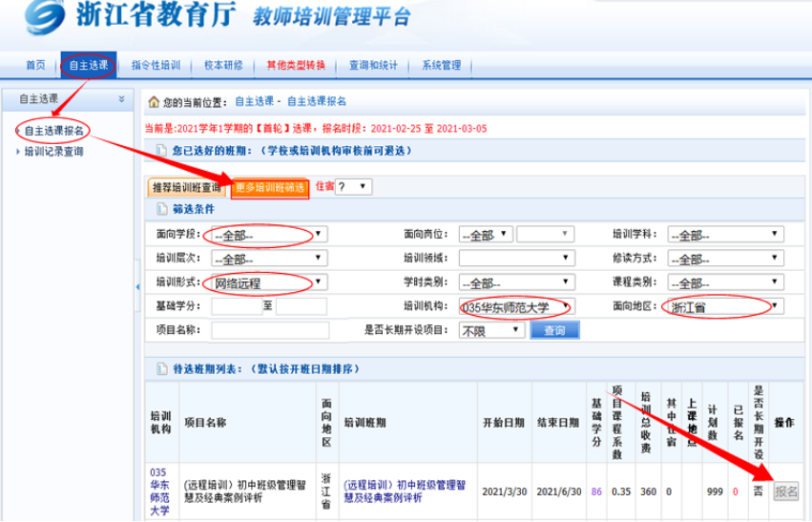
Task: Collapse the 自主选课 sidebar panel chevron
Action: [122, 99]
